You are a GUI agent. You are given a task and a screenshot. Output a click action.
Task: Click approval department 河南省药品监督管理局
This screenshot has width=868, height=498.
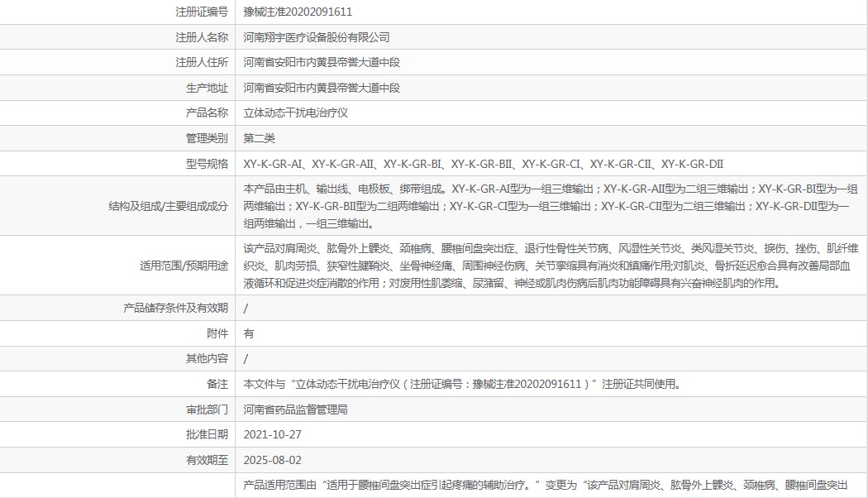[296, 409]
